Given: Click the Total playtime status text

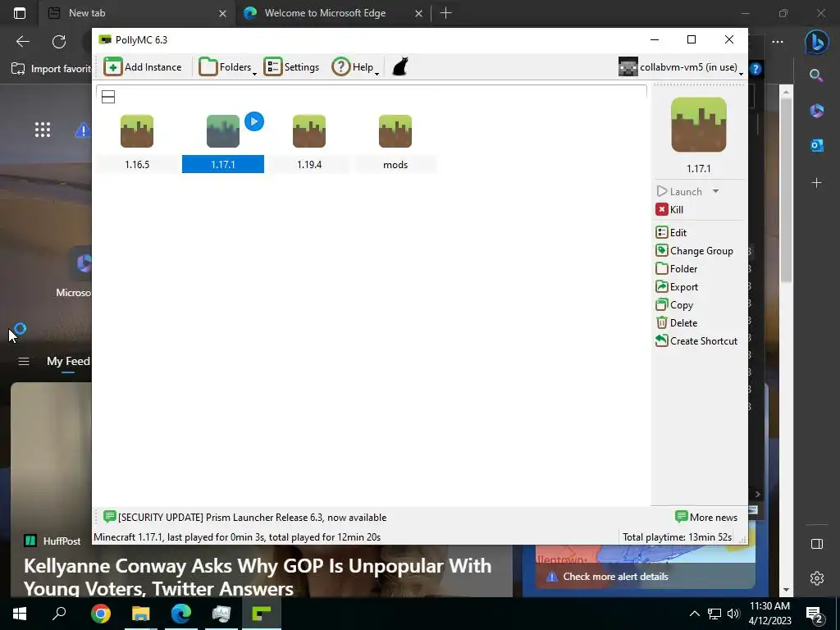Looking at the screenshot, I should click(x=677, y=536).
